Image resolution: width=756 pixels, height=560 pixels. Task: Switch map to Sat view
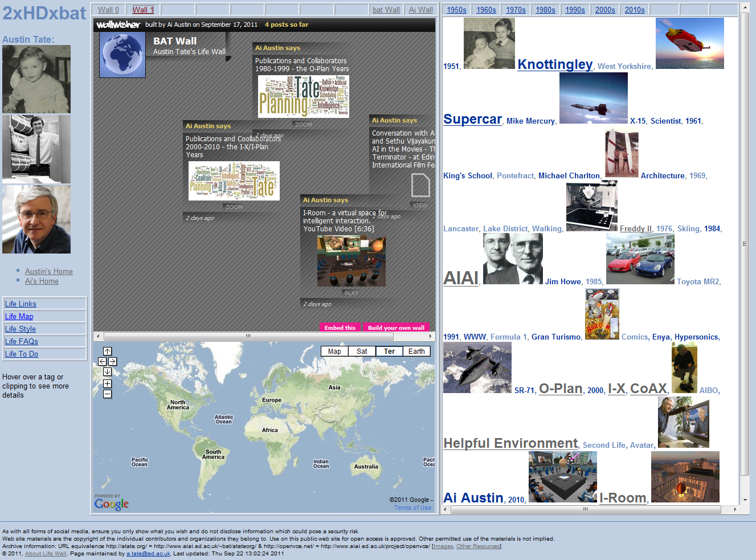click(362, 351)
